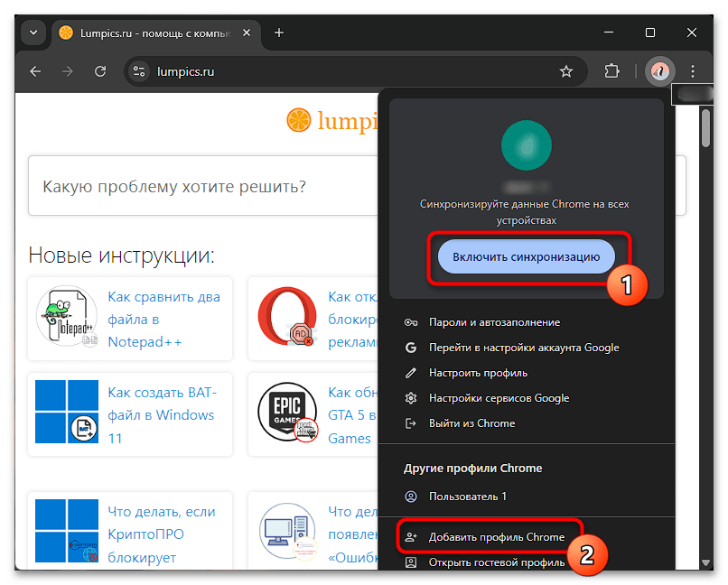Open 'Пароли и автозаполнение' menu item
Image resolution: width=728 pixels, height=585 pixels.
(x=527, y=322)
